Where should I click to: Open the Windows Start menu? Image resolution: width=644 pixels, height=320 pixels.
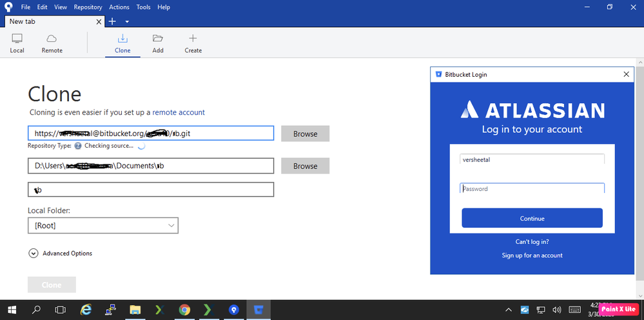pos(11,310)
